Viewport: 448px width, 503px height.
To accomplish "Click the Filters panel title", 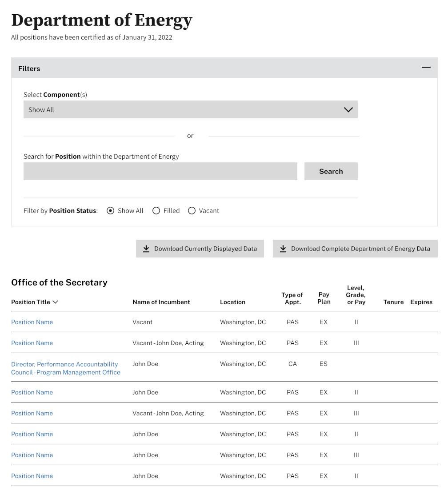I will point(29,68).
